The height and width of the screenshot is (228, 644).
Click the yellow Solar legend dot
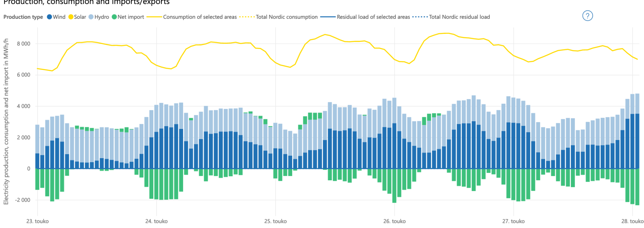71,17
